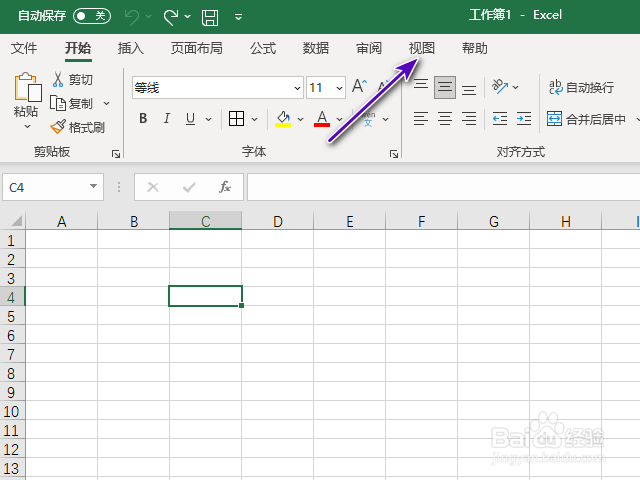Save the workbook with the floppy icon
640x480 pixels.
(x=210, y=18)
